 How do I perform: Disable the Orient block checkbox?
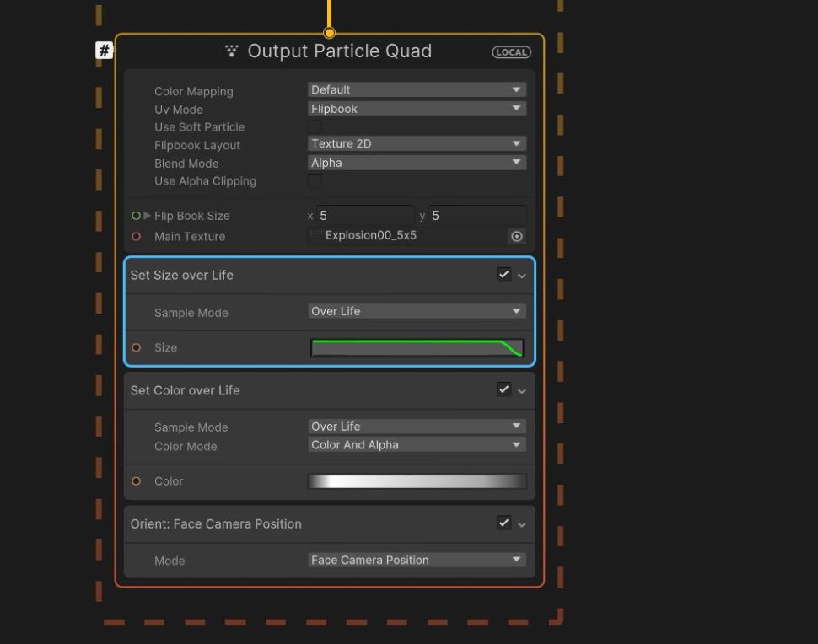pyautogui.click(x=503, y=523)
